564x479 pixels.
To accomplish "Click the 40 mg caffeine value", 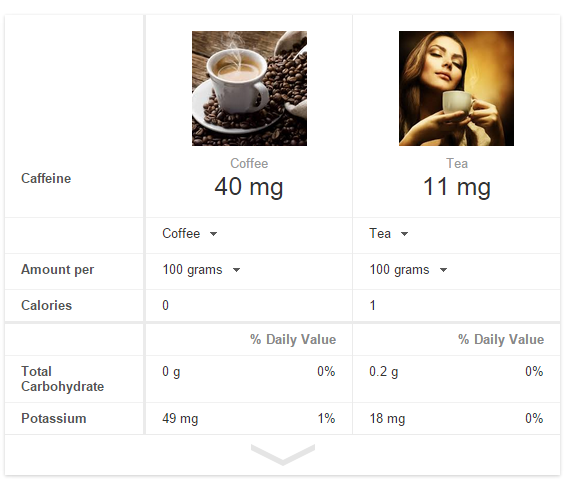I will [249, 187].
